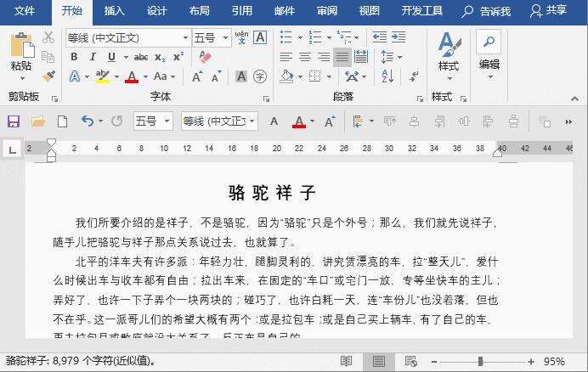This screenshot has height=372, width=588.
Task: Open the Sort A-Z icon
Action: (x=387, y=76)
